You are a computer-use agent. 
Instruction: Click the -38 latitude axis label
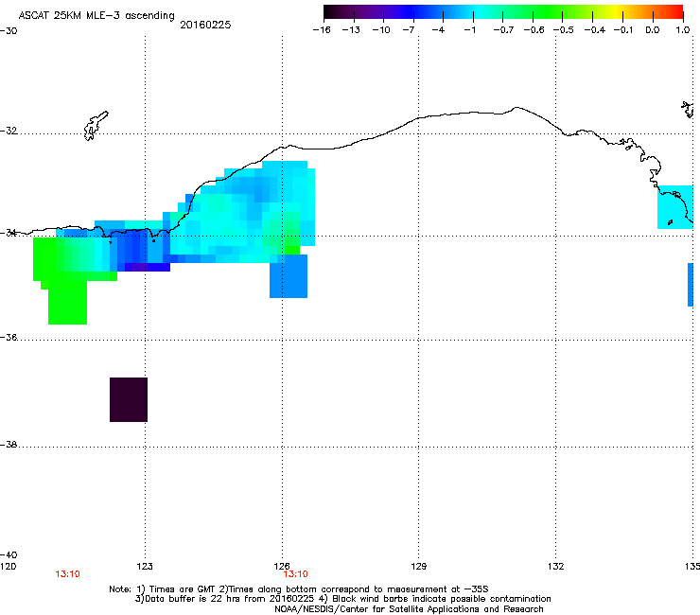[x=9, y=445]
